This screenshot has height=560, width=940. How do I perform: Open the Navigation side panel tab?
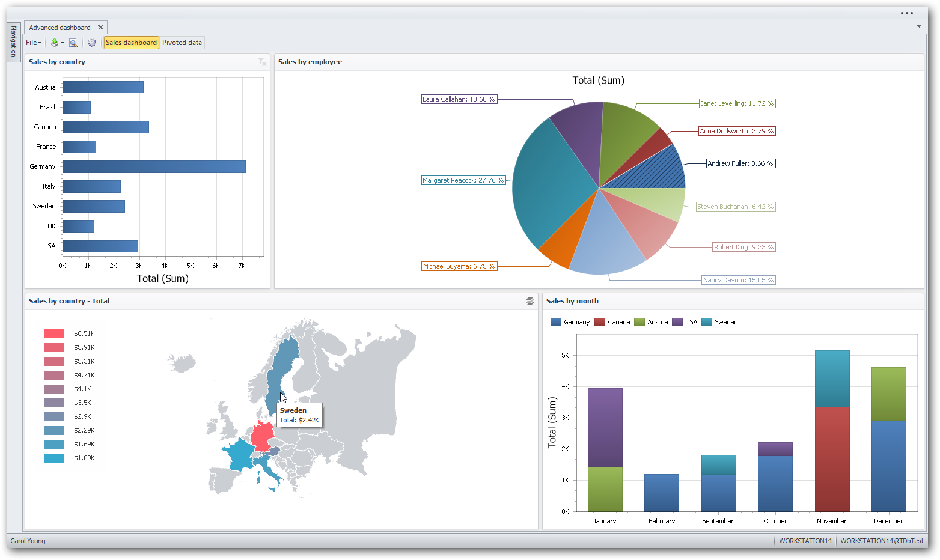[x=13, y=41]
